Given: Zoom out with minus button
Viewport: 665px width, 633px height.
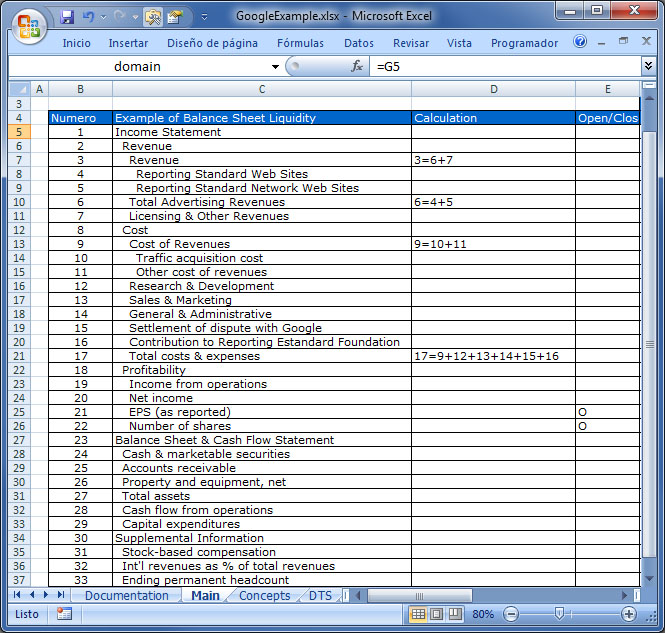Looking at the screenshot, I should coord(511,614).
